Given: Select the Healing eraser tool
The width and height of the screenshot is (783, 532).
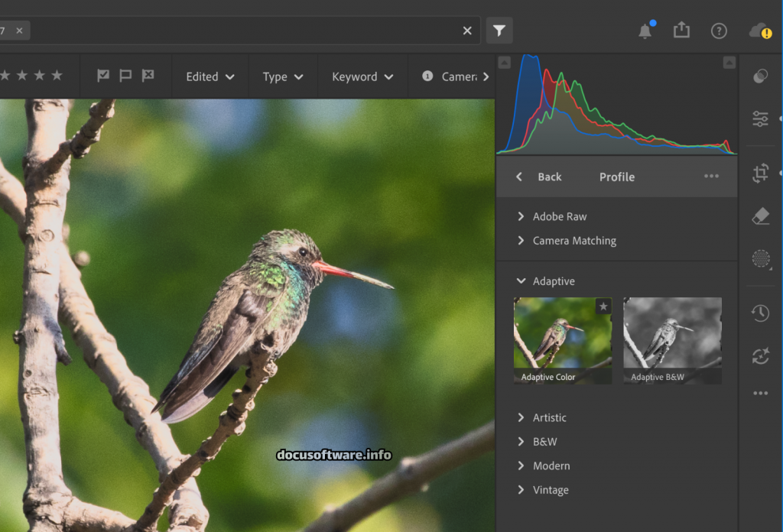Looking at the screenshot, I should (760, 216).
